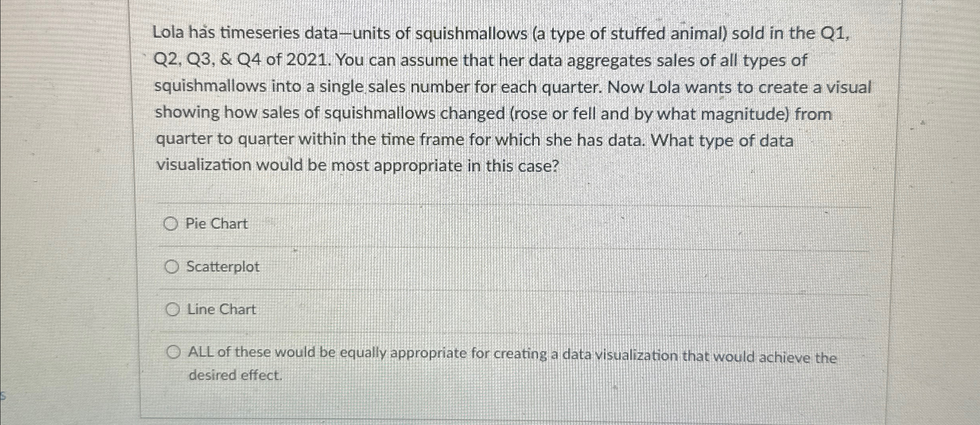This screenshot has width=980, height=425.
Task: Click the Line Chart answer label
Action: point(221,309)
